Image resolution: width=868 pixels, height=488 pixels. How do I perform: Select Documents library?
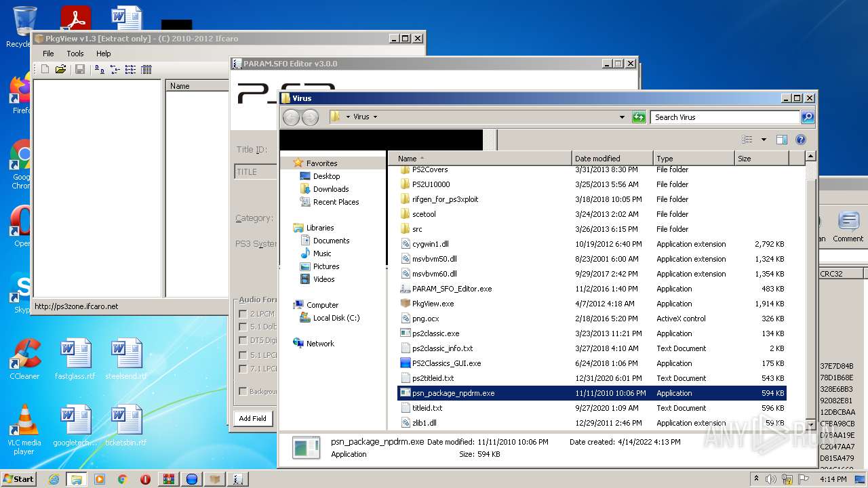[331, 241]
